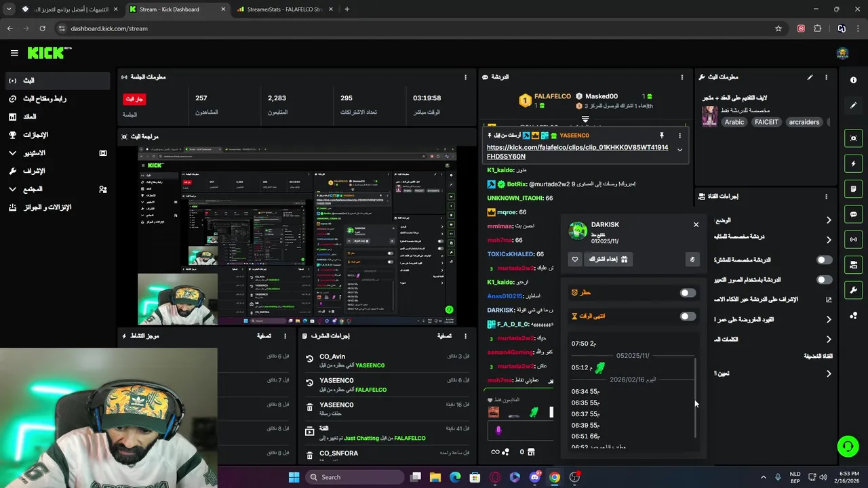Select the arcraiders tag
The image size is (868, 488).
tap(804, 122)
